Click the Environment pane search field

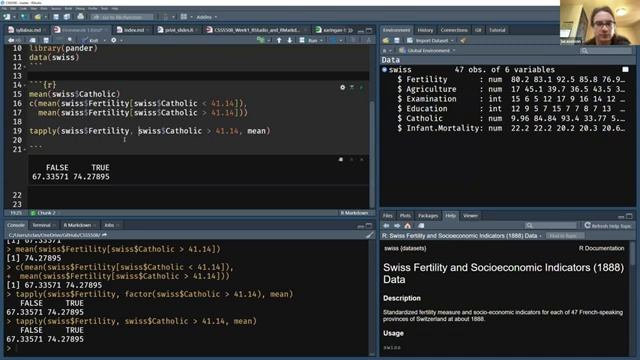(x=605, y=51)
